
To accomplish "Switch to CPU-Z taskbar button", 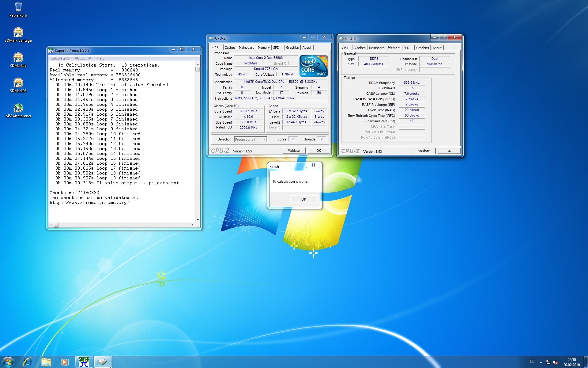I will pyautogui.click(x=103, y=362).
